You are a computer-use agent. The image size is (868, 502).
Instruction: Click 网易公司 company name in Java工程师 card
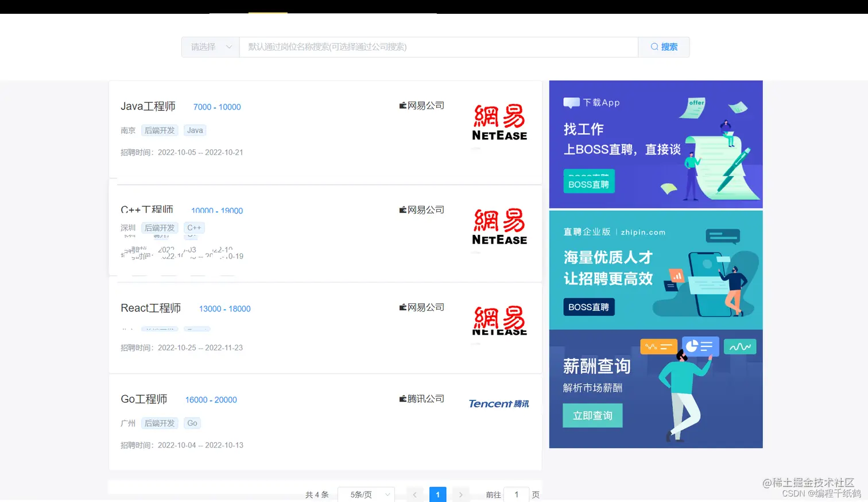(426, 106)
